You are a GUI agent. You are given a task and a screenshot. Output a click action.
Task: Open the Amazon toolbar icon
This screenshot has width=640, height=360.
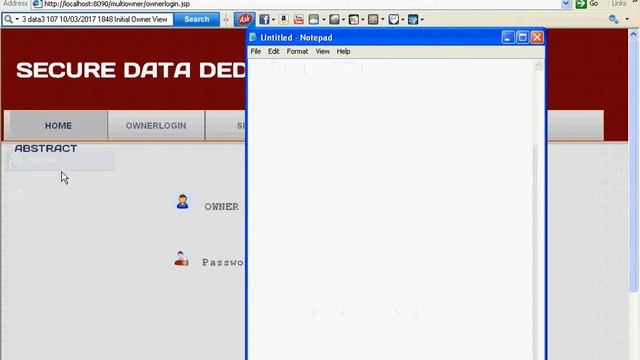point(284,19)
